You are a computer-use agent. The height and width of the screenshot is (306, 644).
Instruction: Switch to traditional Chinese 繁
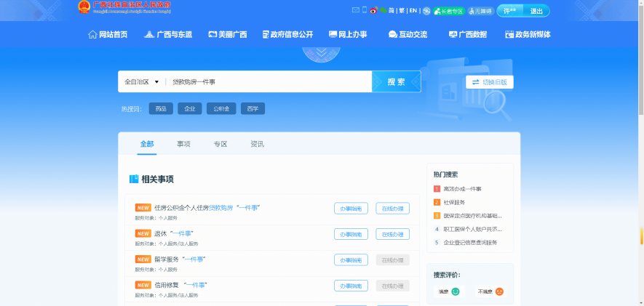(402, 11)
